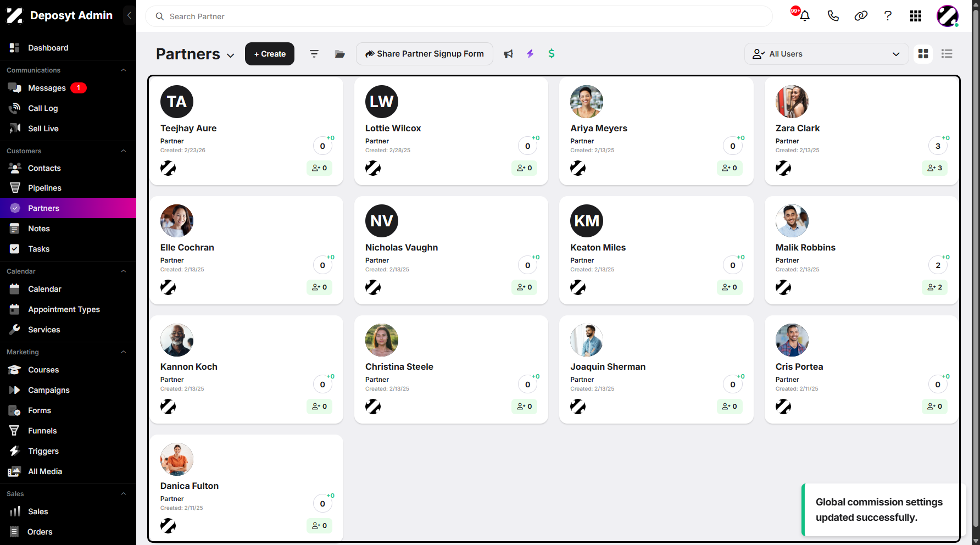Collapse the Communications section
The height and width of the screenshot is (545, 980).
click(124, 70)
